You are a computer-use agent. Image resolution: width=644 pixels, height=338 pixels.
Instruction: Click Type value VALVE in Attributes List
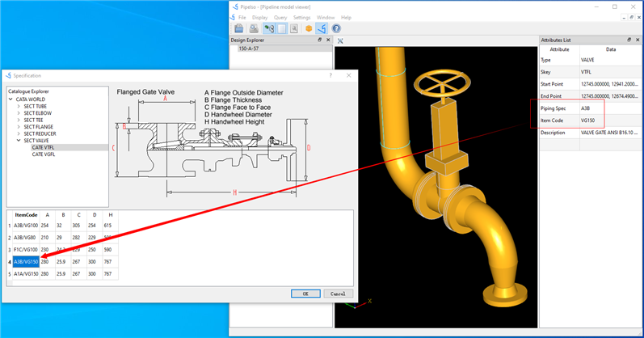611,60
